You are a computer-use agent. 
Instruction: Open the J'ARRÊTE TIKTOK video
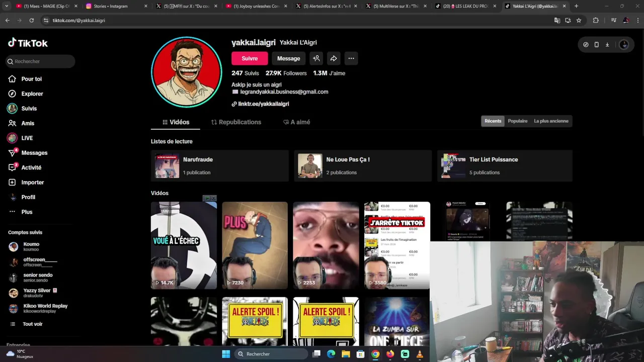(x=397, y=245)
